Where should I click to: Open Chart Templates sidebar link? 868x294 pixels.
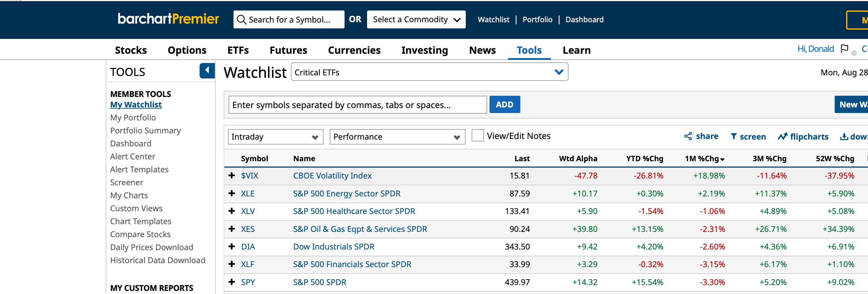(141, 221)
